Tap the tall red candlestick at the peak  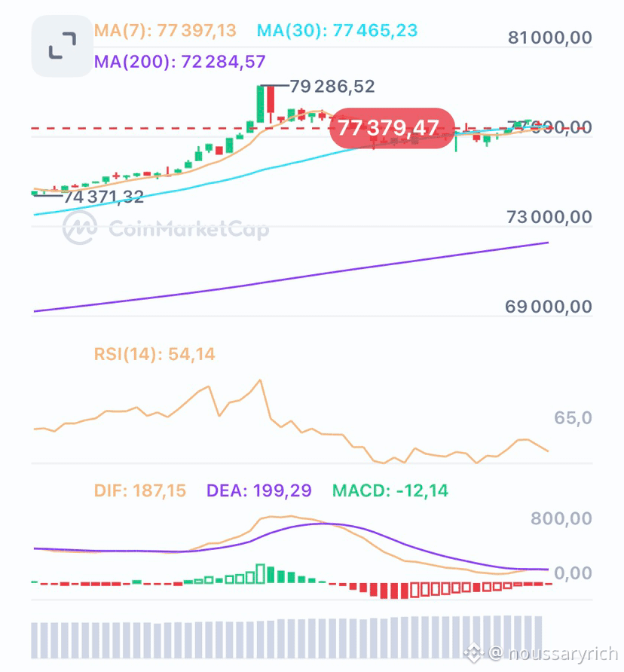(271, 101)
